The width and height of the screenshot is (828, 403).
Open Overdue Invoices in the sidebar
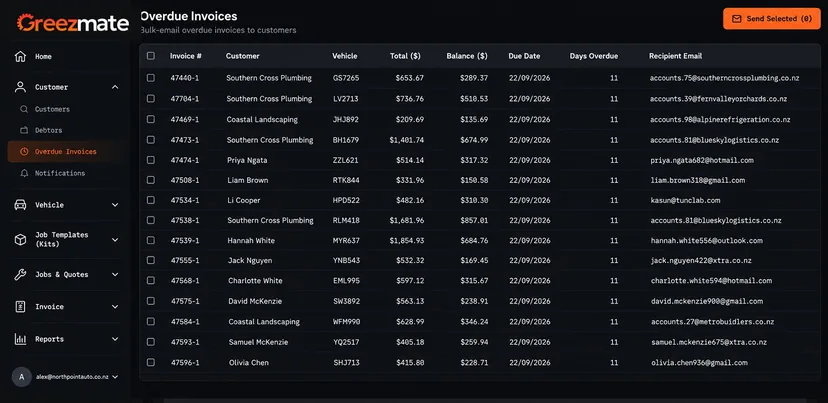click(x=65, y=152)
